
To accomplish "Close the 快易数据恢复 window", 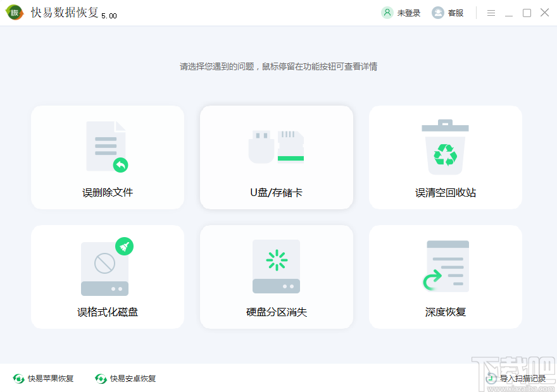I will click(x=544, y=13).
